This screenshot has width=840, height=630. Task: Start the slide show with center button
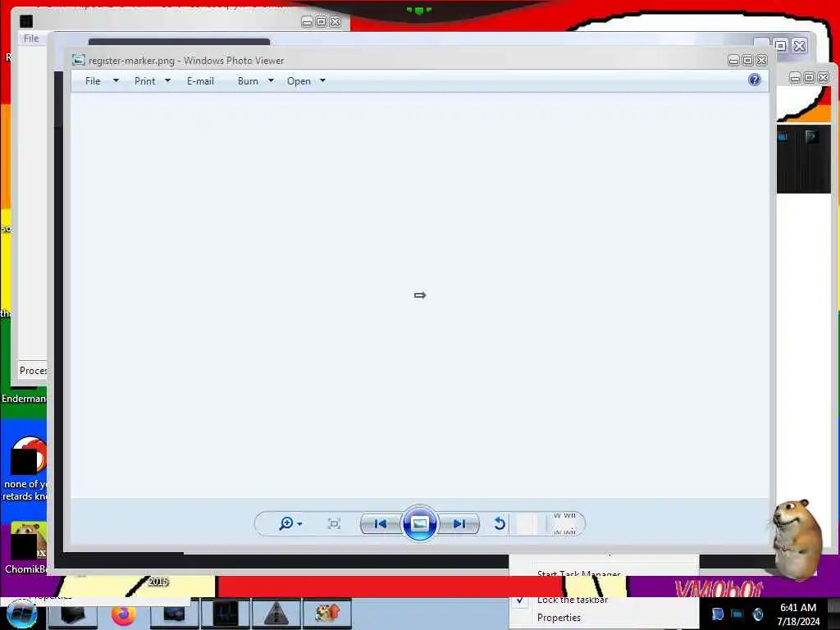point(419,523)
